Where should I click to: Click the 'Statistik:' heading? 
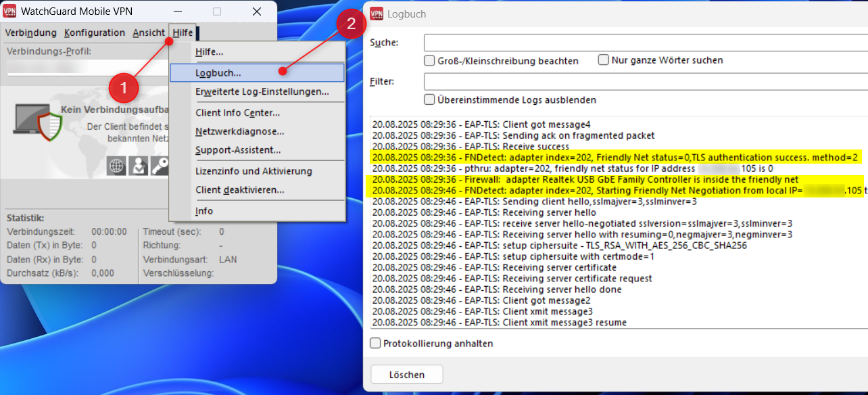(26, 218)
